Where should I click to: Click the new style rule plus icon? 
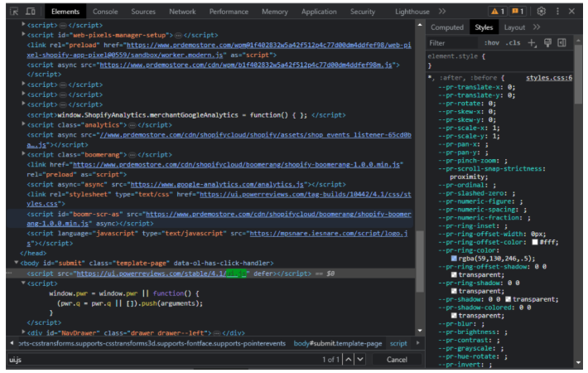tap(532, 43)
